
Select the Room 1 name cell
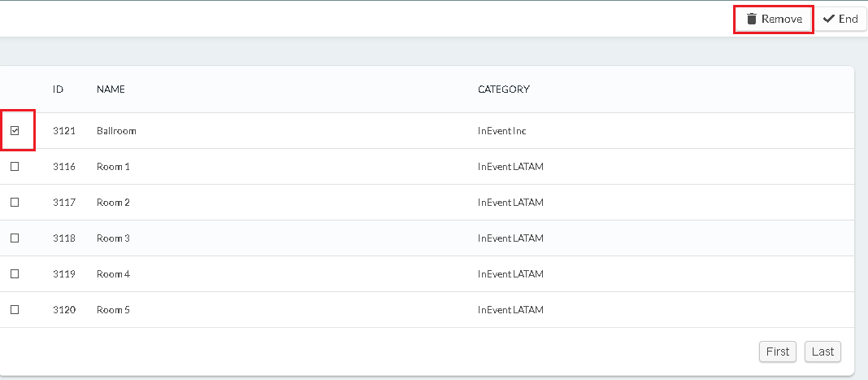coord(113,166)
